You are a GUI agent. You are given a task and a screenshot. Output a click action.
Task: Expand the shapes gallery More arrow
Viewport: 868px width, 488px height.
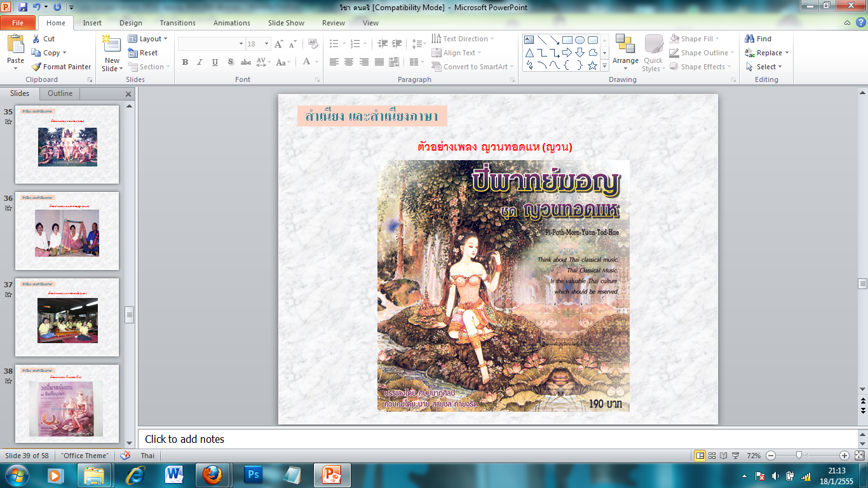coord(605,65)
